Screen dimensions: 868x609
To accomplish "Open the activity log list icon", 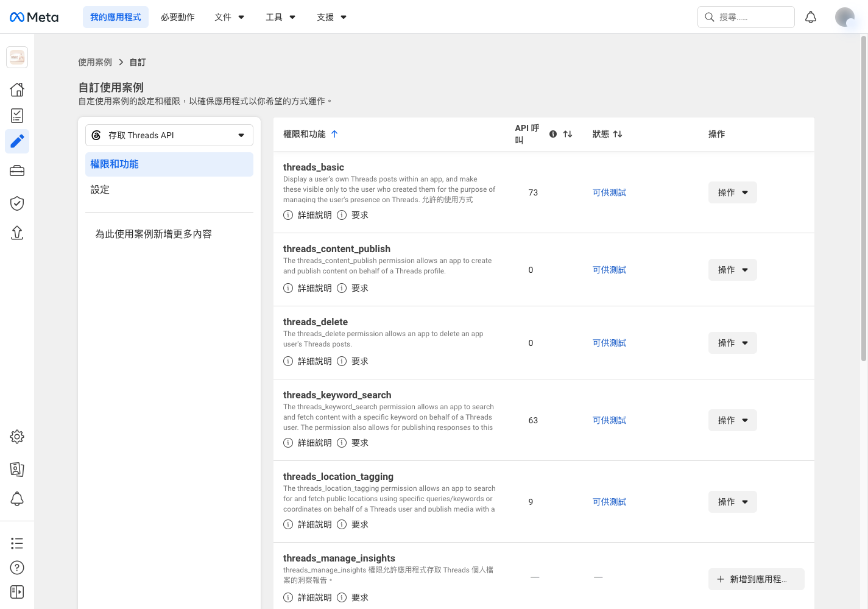I will (17, 543).
